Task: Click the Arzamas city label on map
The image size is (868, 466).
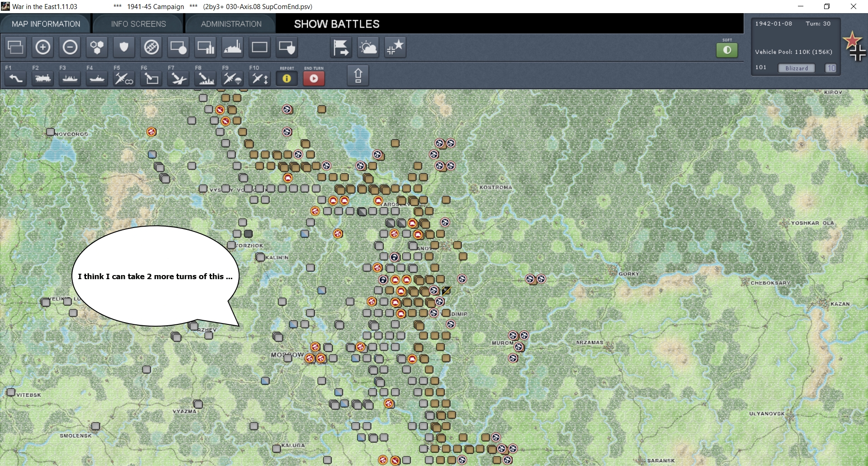Action: (x=590, y=342)
